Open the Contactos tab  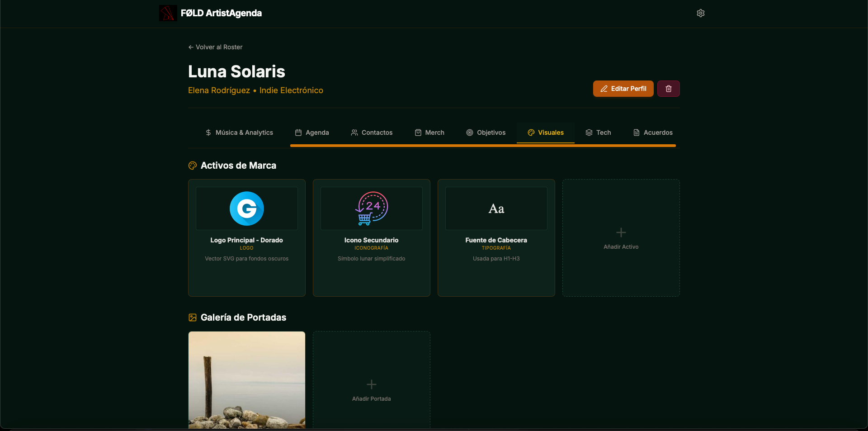[372, 133]
